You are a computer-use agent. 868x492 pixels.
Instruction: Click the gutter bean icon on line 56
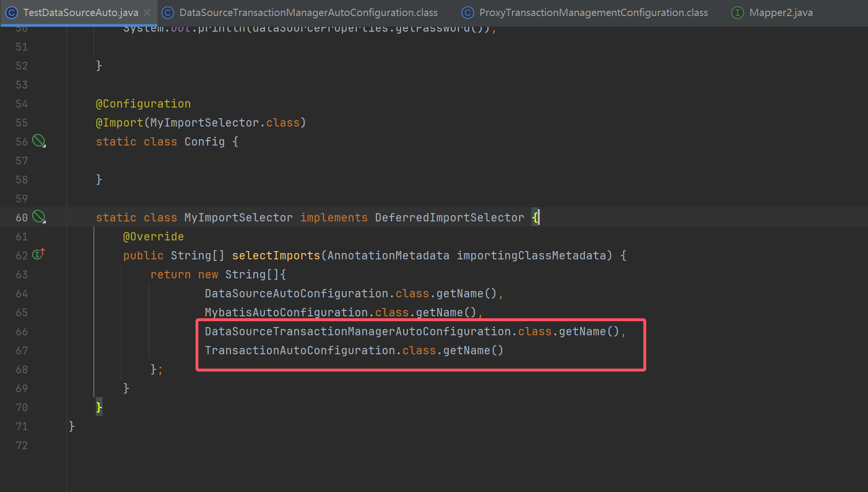39,141
